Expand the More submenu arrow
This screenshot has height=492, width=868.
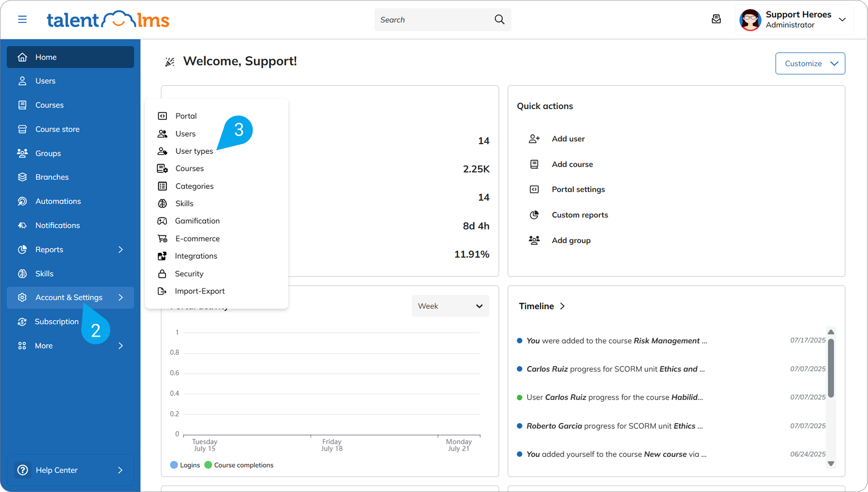pos(121,345)
